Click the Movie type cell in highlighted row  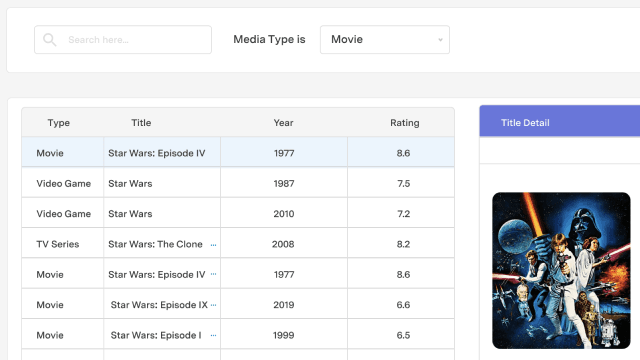[x=62, y=152]
